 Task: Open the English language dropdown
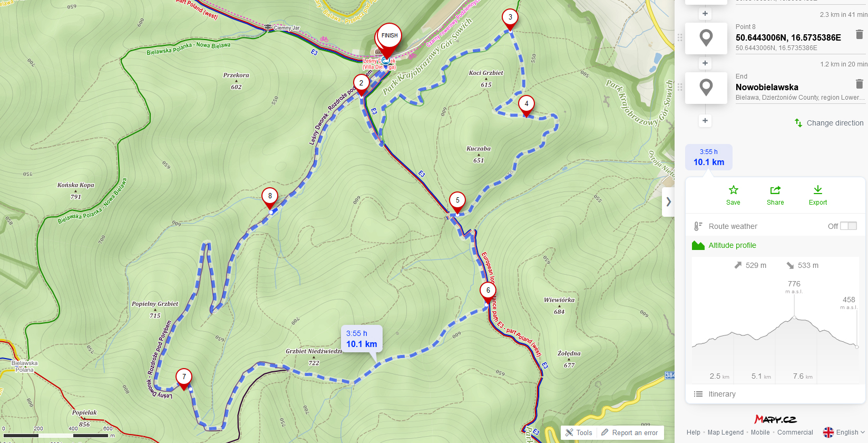(x=844, y=432)
